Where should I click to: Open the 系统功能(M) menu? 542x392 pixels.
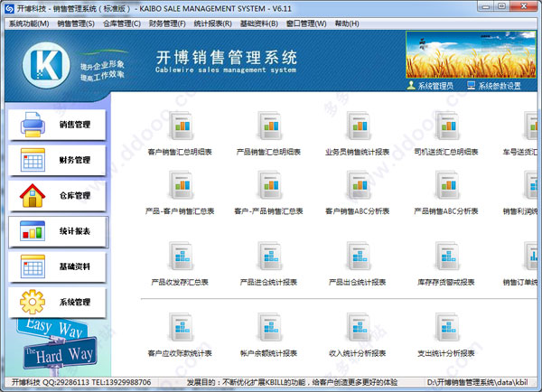(29, 23)
